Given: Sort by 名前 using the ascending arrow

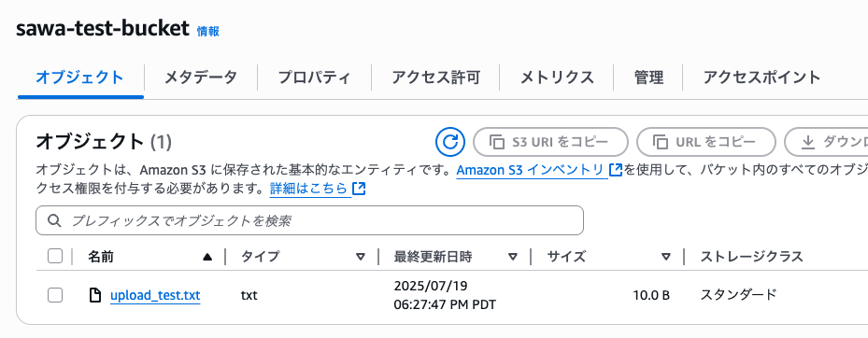Looking at the screenshot, I should tap(207, 257).
